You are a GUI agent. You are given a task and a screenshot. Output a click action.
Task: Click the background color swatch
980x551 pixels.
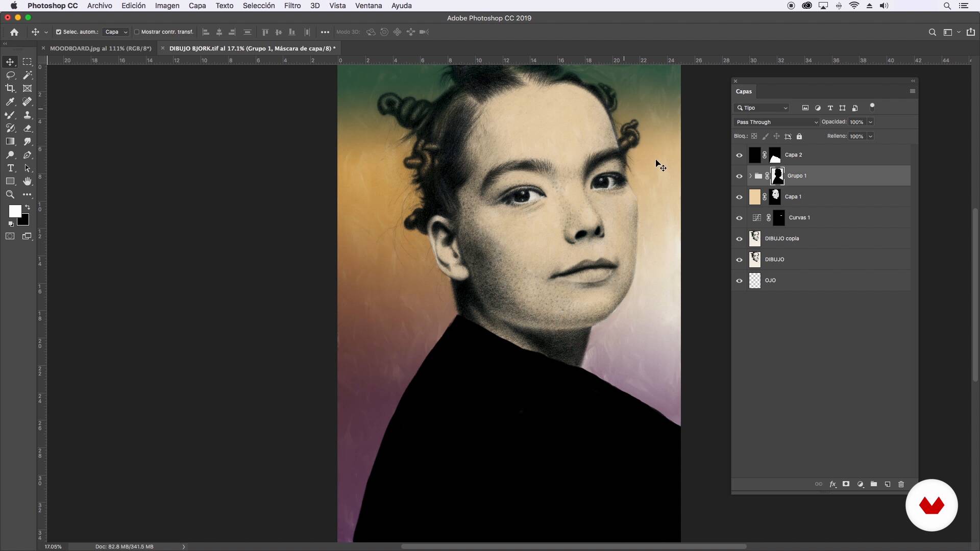coord(24,221)
